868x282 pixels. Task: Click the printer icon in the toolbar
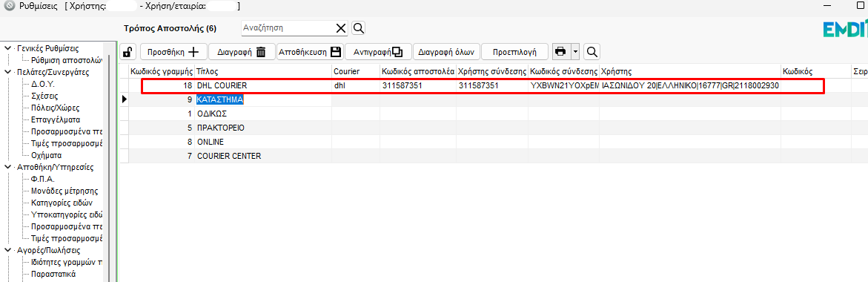tap(560, 52)
